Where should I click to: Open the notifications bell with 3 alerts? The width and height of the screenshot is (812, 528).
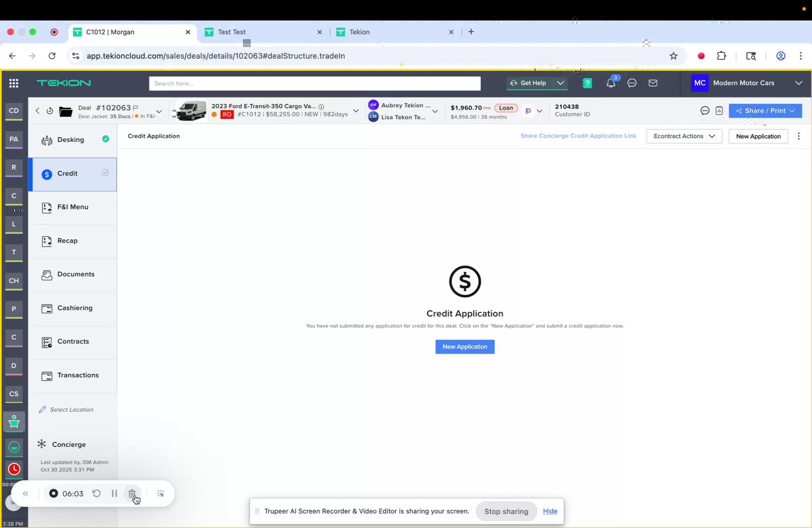coord(611,83)
